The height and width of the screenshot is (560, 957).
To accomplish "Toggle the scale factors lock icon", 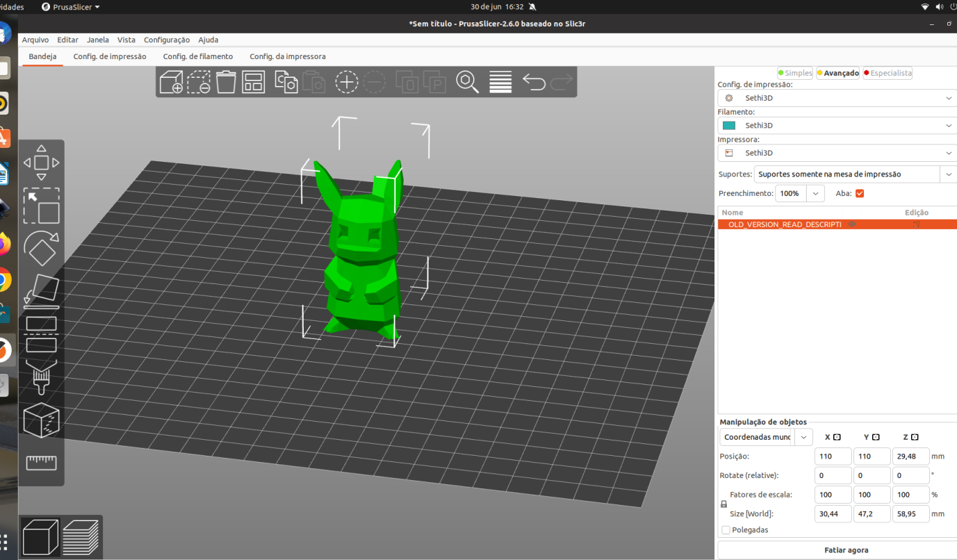I will pos(723,504).
